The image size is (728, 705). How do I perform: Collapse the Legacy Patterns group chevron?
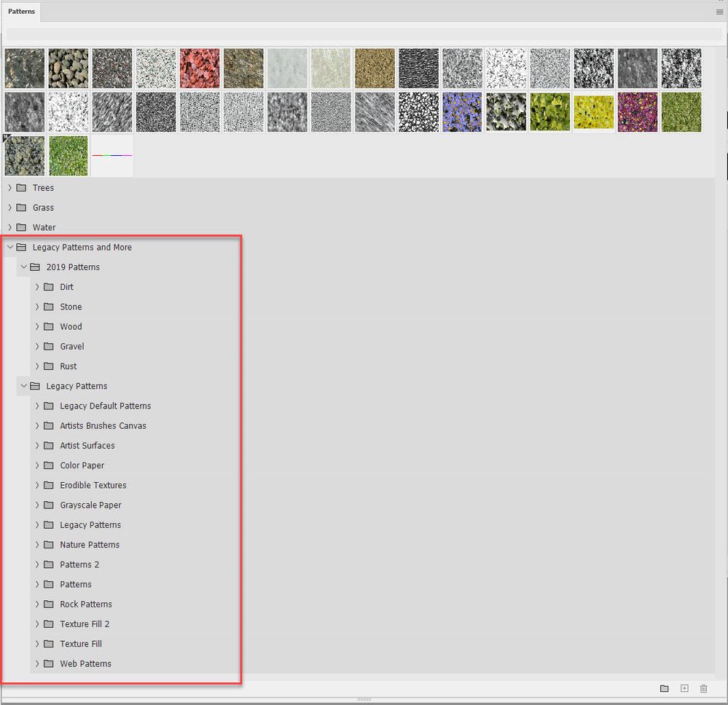coord(23,386)
